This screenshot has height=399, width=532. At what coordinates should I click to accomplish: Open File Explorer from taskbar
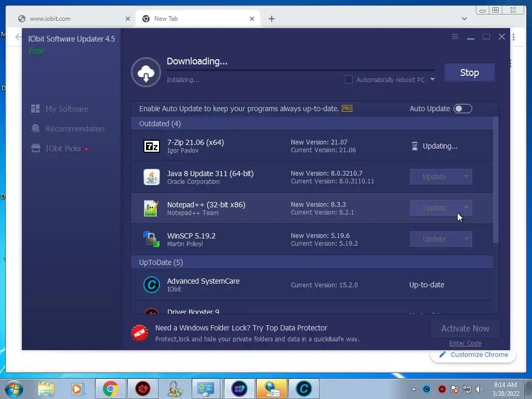coord(46,389)
